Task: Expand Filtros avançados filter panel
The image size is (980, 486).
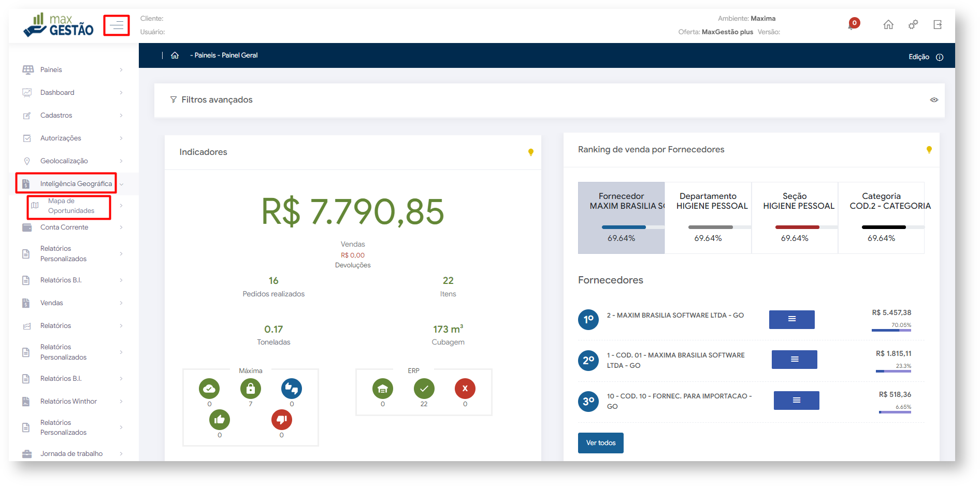Action: click(x=211, y=99)
